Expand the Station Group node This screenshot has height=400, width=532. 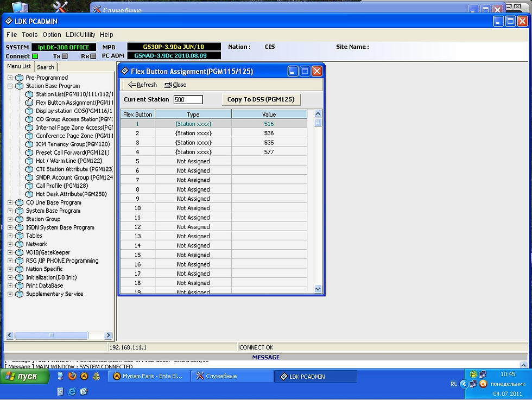point(10,219)
